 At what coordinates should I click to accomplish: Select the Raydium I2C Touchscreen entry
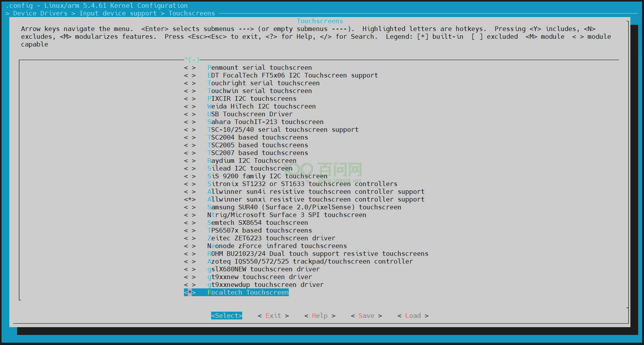coord(252,160)
